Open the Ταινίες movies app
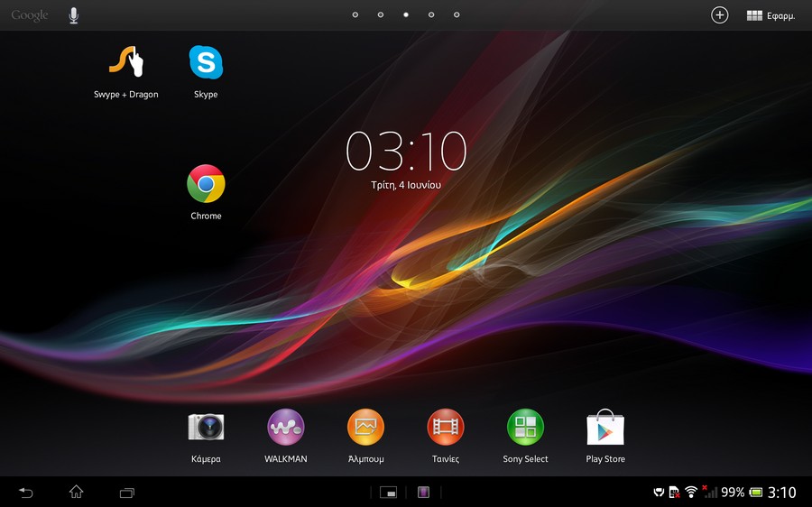812x507 pixels. click(446, 436)
